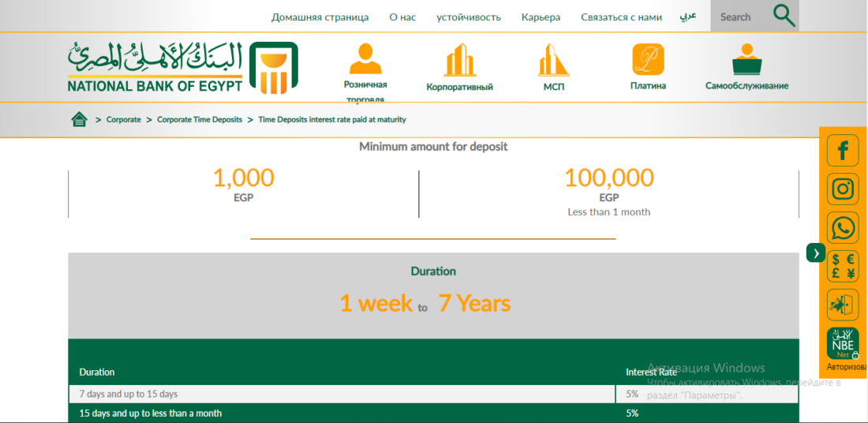Select the Самообслуживание menu item
The image size is (868, 423).
pyautogui.click(x=746, y=69)
